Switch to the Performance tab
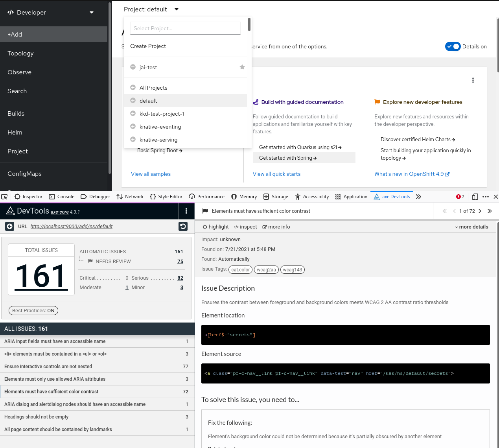This screenshot has height=448, width=499. (x=207, y=197)
